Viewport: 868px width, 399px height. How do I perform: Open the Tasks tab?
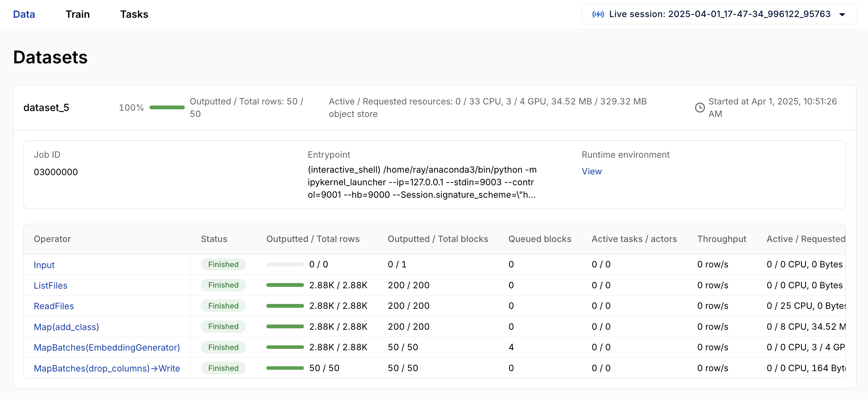click(x=134, y=14)
